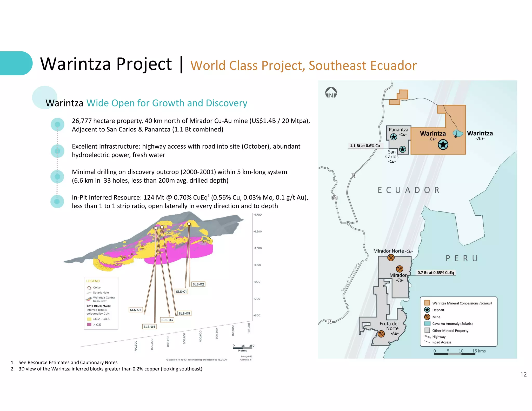Click the SLS-06 drill hole label
The width and height of the screenshot is (532, 411).
point(136,310)
